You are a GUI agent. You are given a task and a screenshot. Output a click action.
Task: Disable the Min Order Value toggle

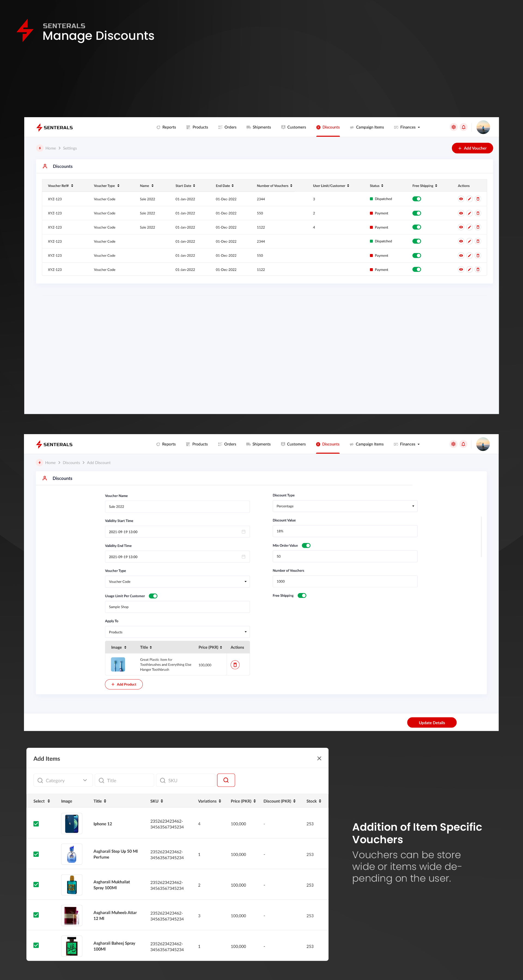[x=306, y=546]
